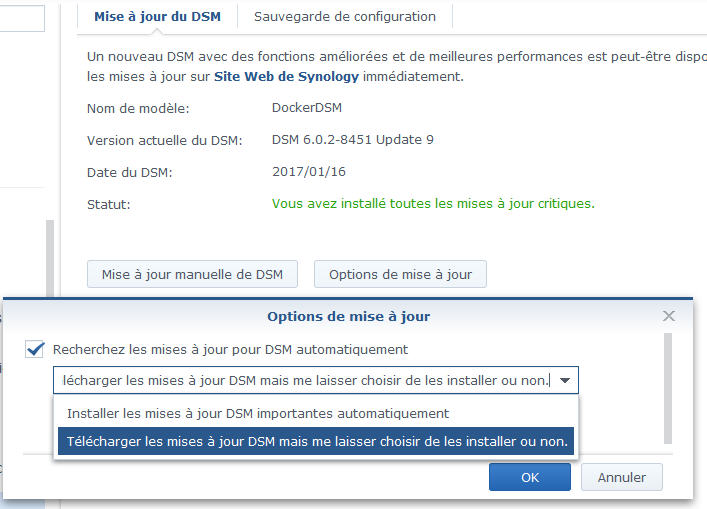Screen dimensions: 707x509
Task: Select DSM 6.0.2-8451 Update 9 version text
Action: click(x=353, y=140)
